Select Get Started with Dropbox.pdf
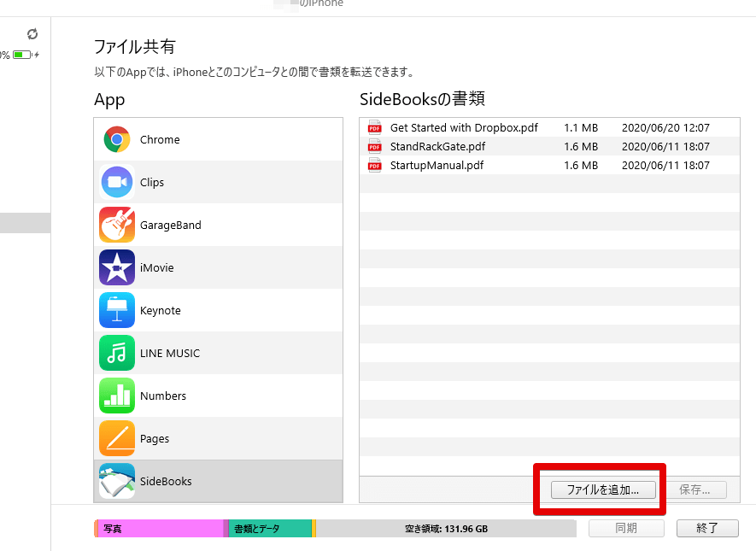Screen dimensions: 756x551 pos(463,126)
